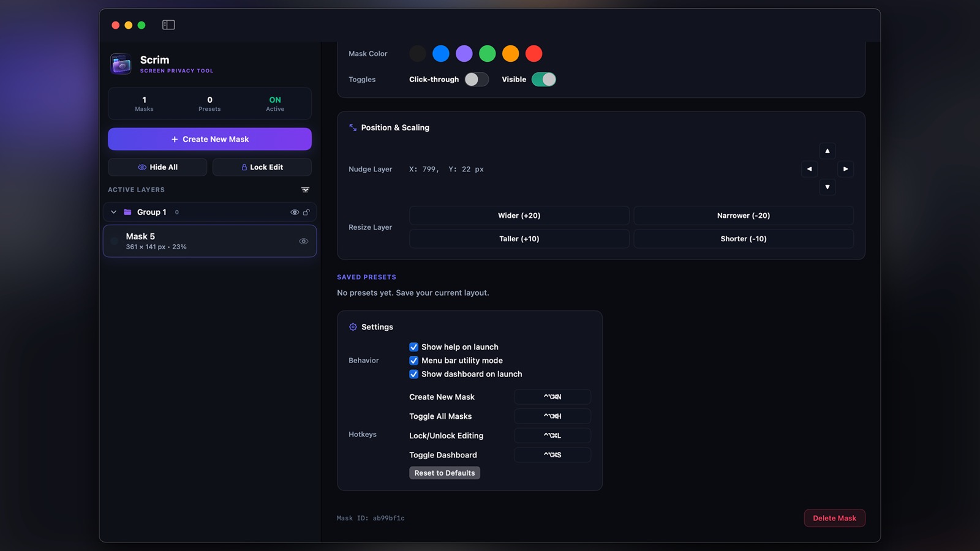Toggle the Group 1 lock icon
The image size is (980, 551).
click(x=306, y=212)
